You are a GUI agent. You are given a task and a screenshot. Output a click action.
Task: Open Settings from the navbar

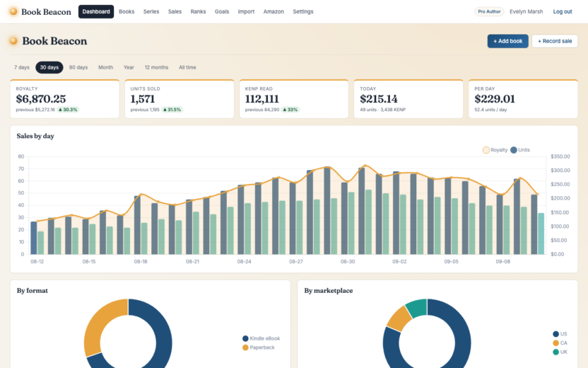(303, 11)
